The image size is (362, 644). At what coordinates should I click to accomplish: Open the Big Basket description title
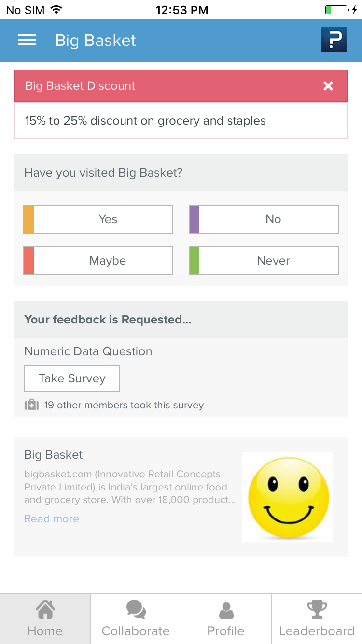54,455
